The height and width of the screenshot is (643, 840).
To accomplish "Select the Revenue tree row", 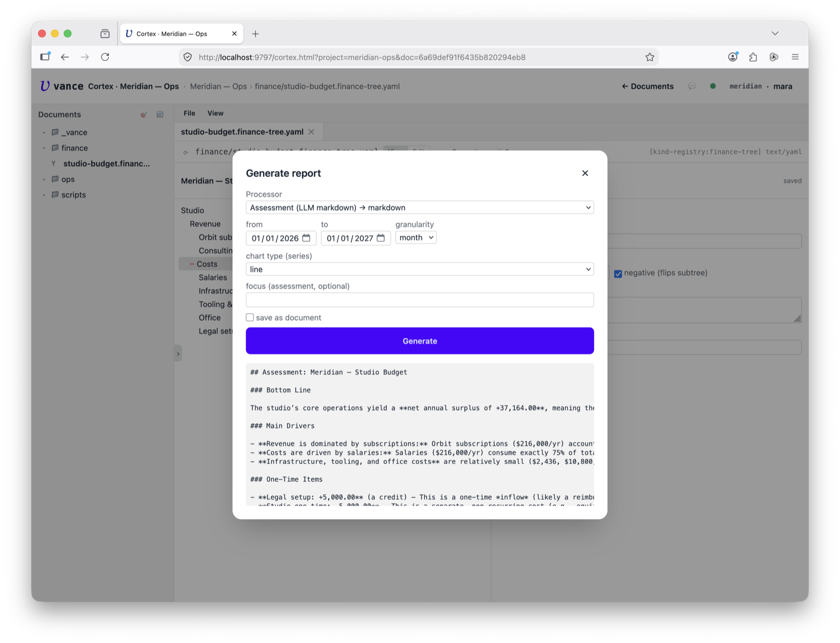I will click(x=205, y=224).
